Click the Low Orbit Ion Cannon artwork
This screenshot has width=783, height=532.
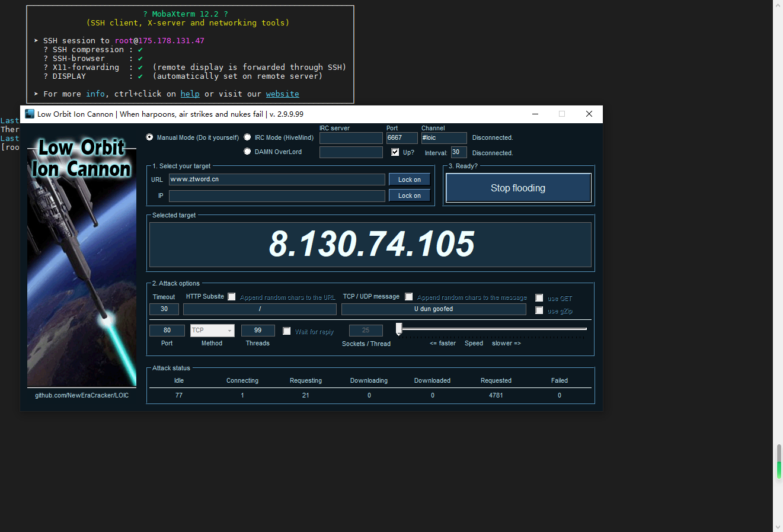click(82, 261)
